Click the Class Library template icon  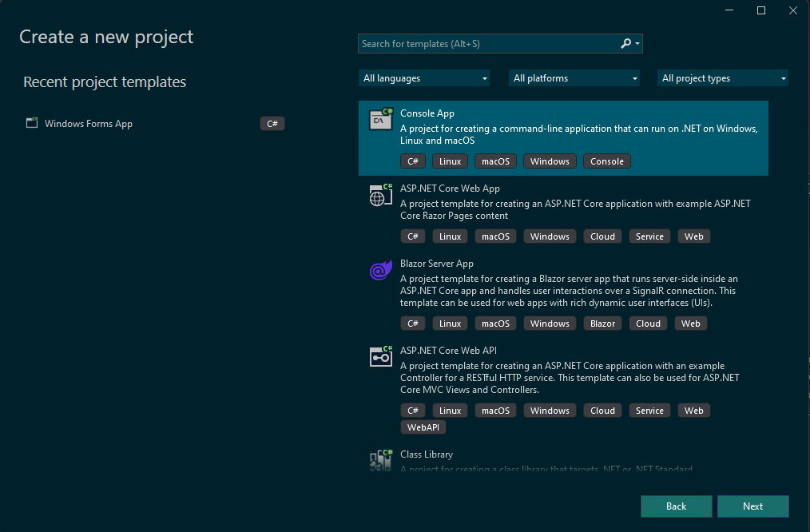pyautogui.click(x=381, y=459)
